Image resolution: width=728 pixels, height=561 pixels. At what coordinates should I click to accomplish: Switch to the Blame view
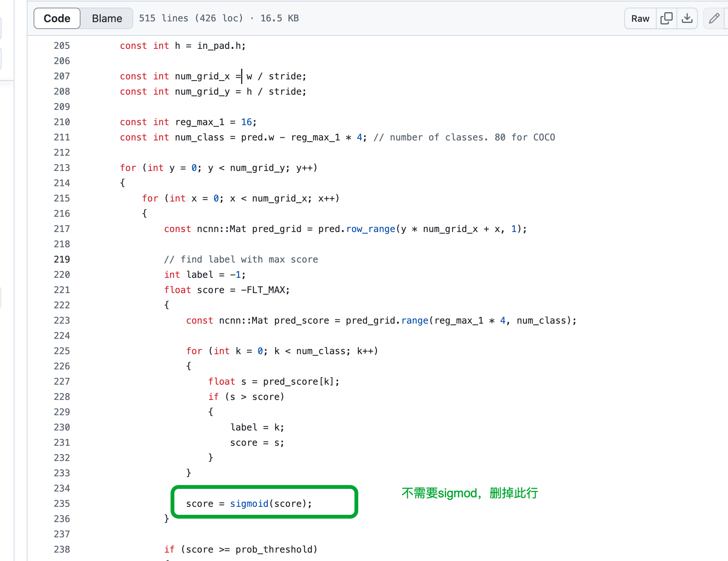coord(106,18)
